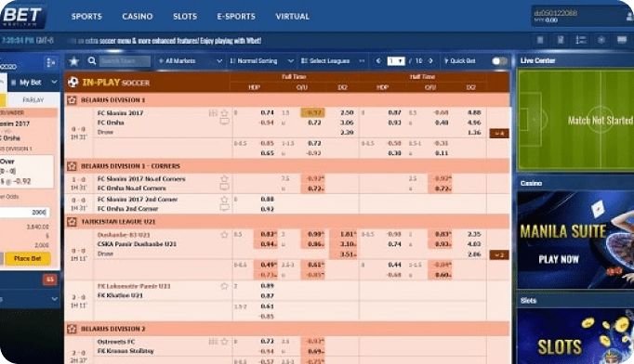The width and height of the screenshot is (634, 364).
Task: Open the Normal Sorting dropdown
Action: 261,61
